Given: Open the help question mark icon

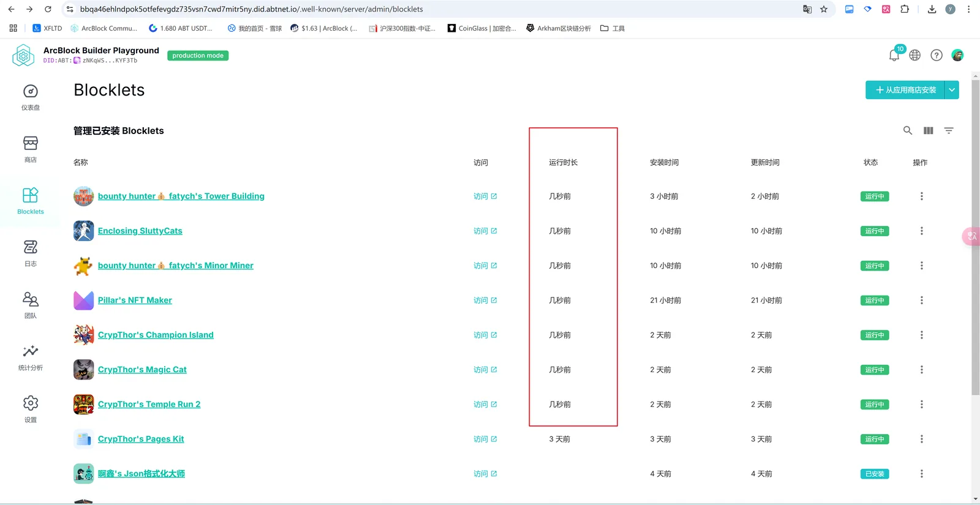Looking at the screenshot, I should [x=937, y=55].
